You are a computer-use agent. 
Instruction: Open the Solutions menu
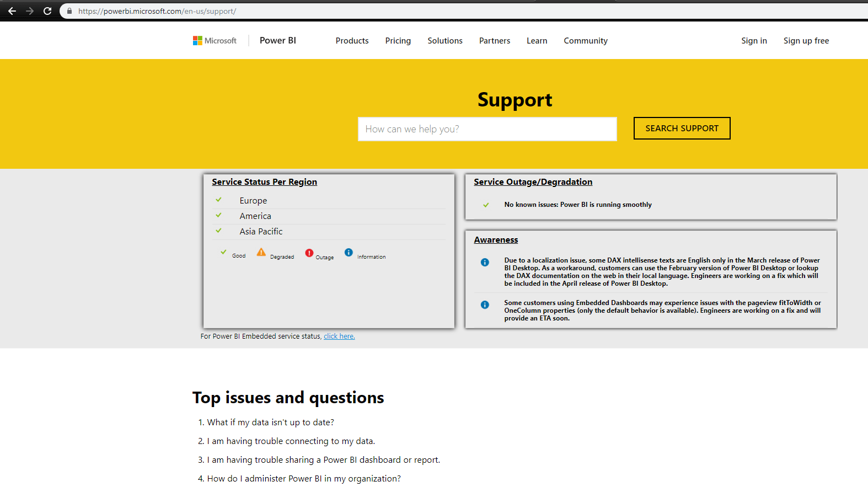pos(445,41)
